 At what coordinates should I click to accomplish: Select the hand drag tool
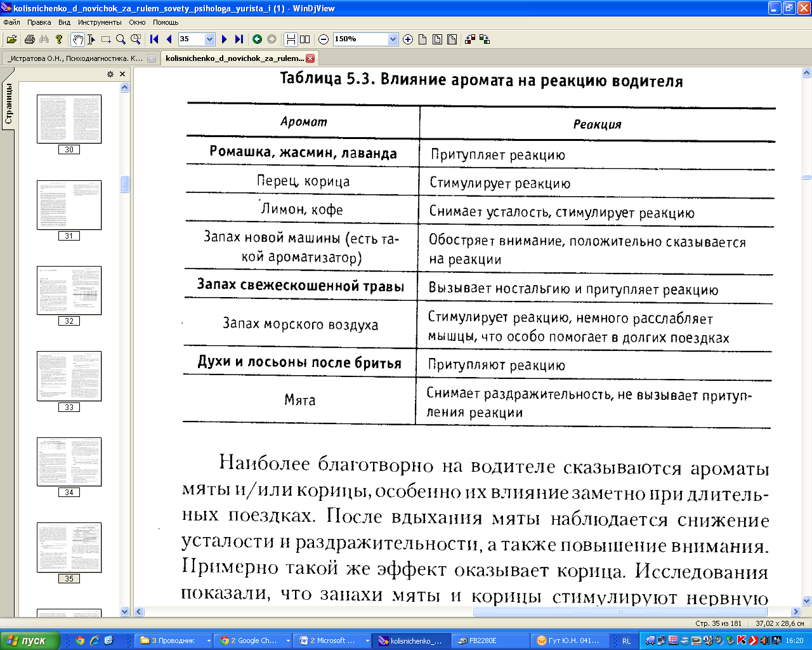tap(77, 39)
